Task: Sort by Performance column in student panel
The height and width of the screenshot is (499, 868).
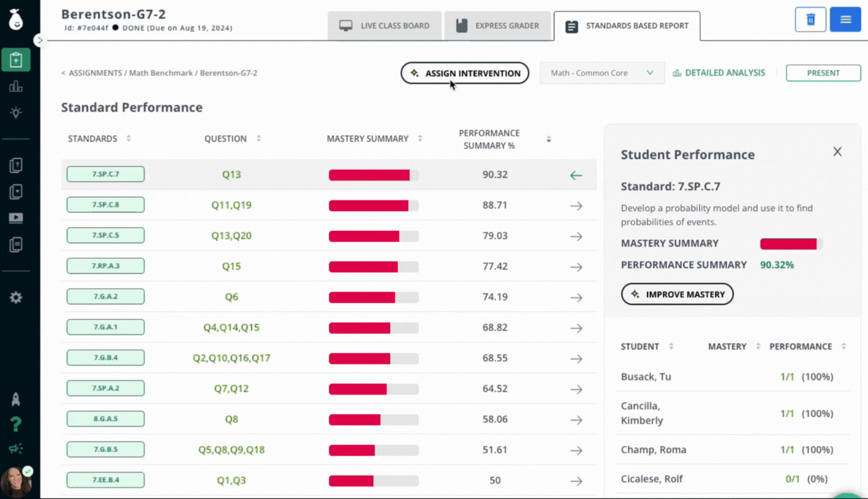Action: click(843, 346)
